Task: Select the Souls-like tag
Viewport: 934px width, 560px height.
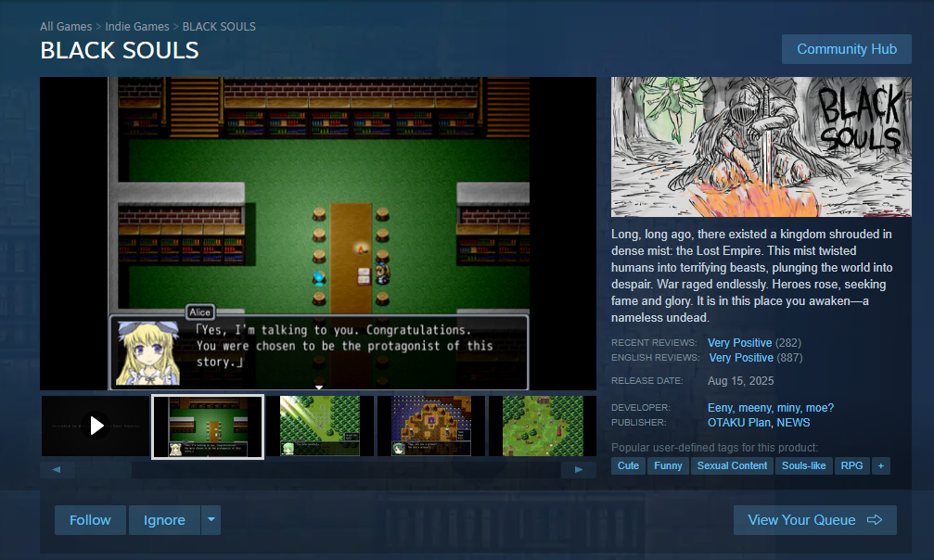Action: 803,465
